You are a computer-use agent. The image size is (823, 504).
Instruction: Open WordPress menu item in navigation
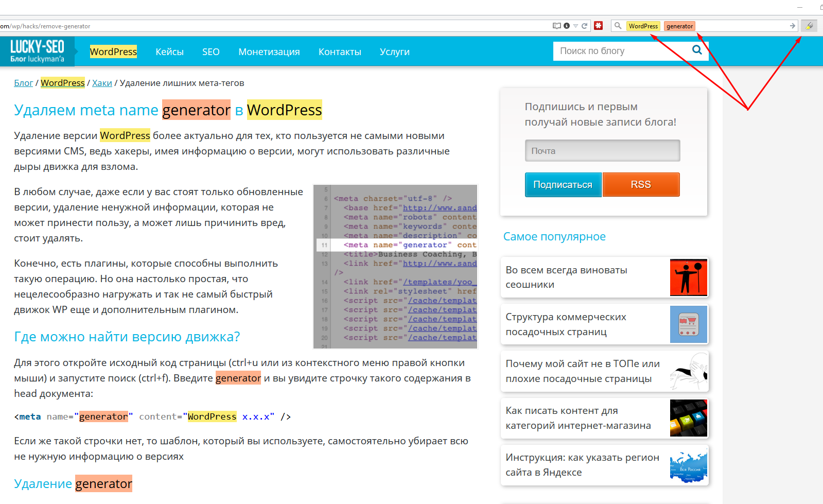click(113, 51)
